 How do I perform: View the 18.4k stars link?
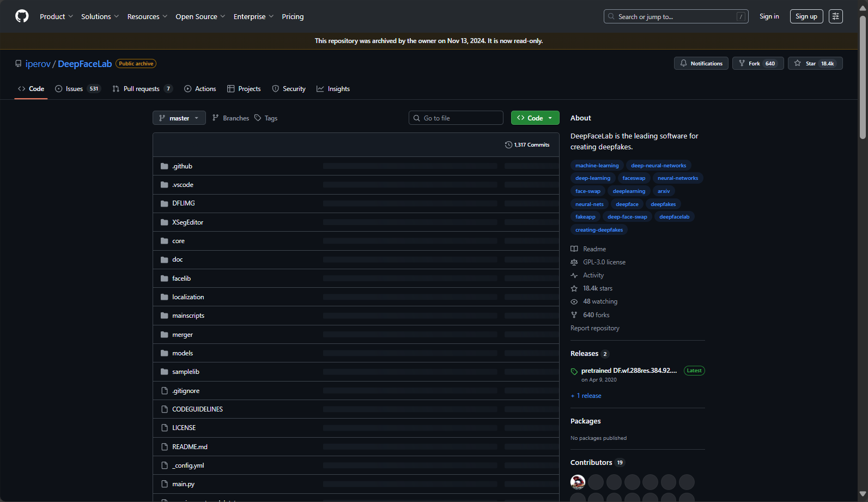click(x=592, y=288)
